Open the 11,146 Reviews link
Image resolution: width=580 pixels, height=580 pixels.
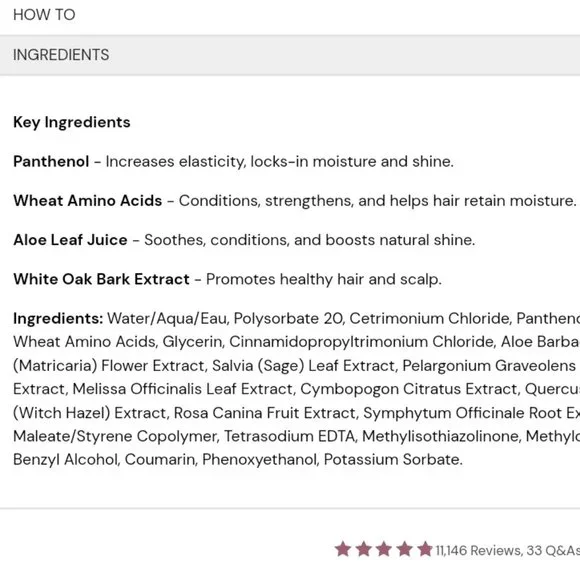(x=479, y=550)
